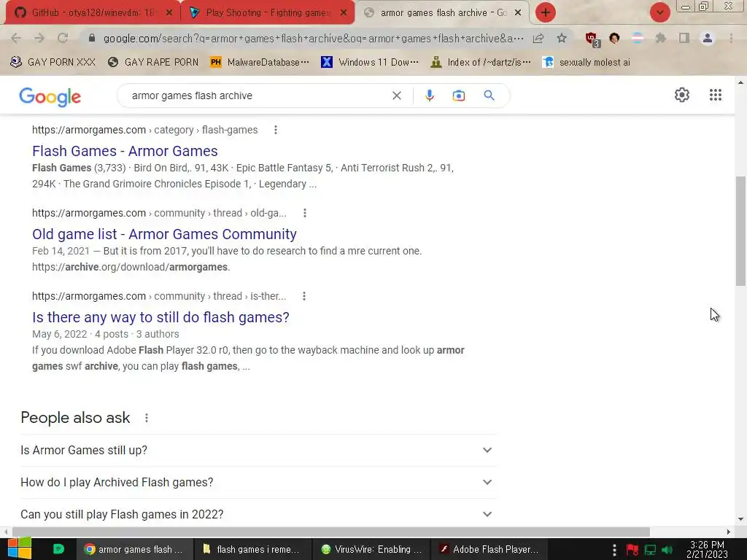The image size is (747, 560).
Task: Expand 'How do I play Archived Flash games?'
Action: click(x=258, y=483)
